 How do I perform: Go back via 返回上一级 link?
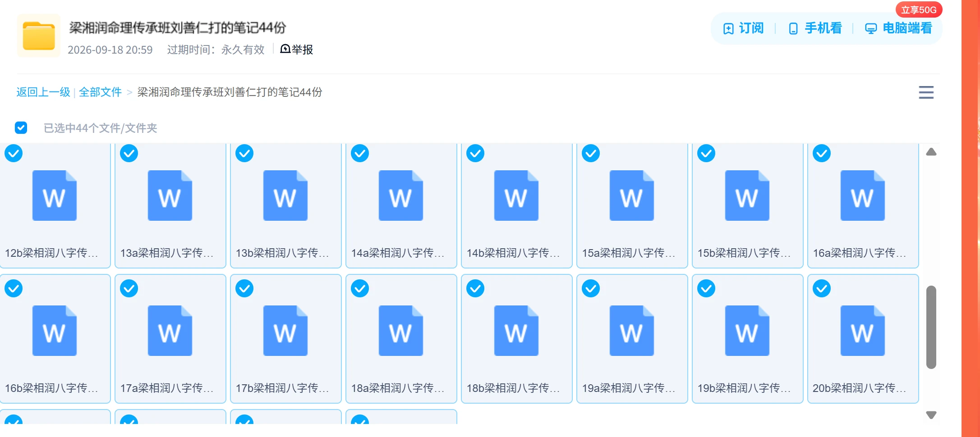(43, 92)
